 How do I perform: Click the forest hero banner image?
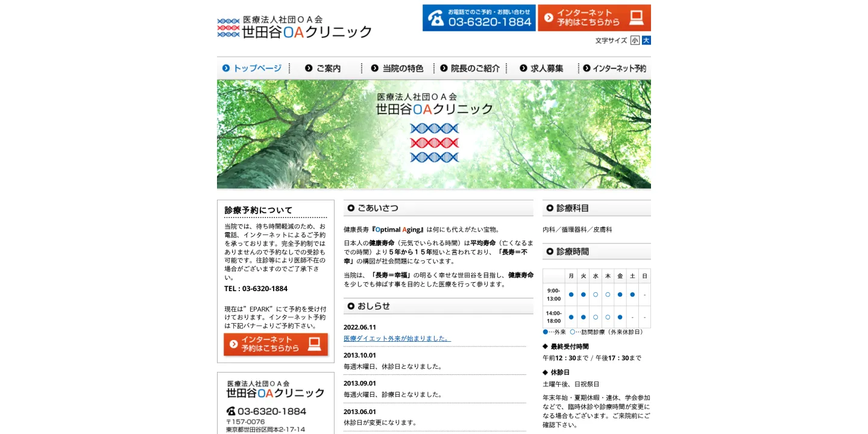(434, 134)
